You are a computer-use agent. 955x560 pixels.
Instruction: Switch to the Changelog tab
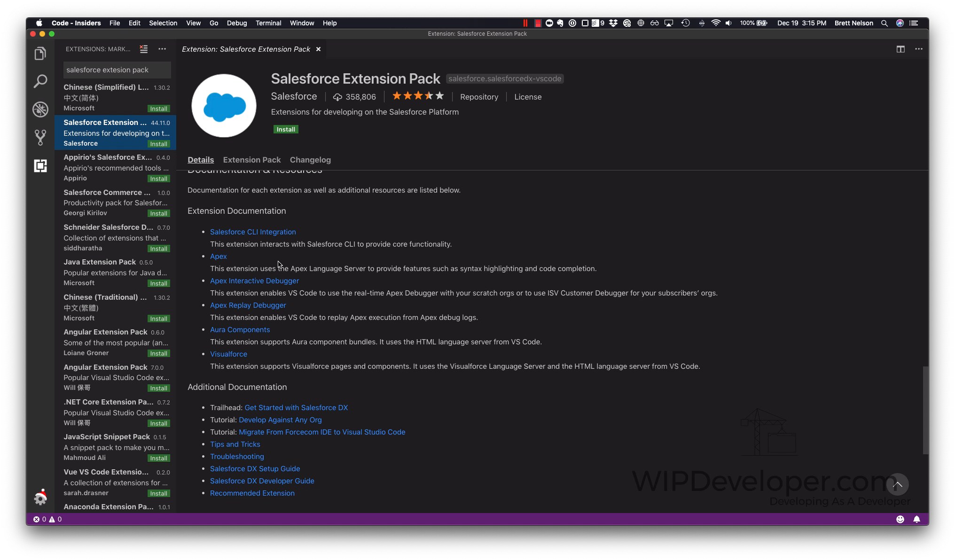point(310,160)
